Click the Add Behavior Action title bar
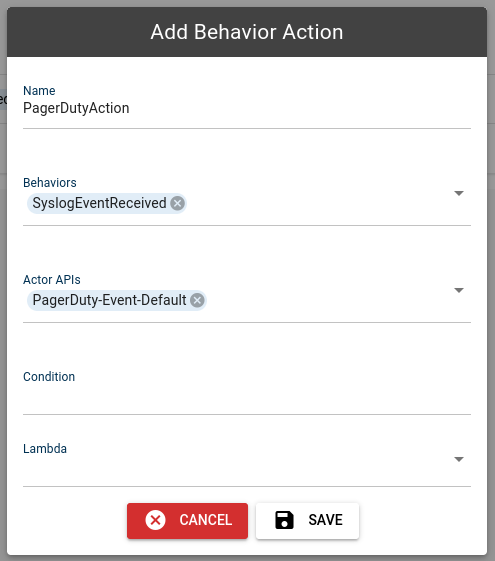 pos(247,32)
